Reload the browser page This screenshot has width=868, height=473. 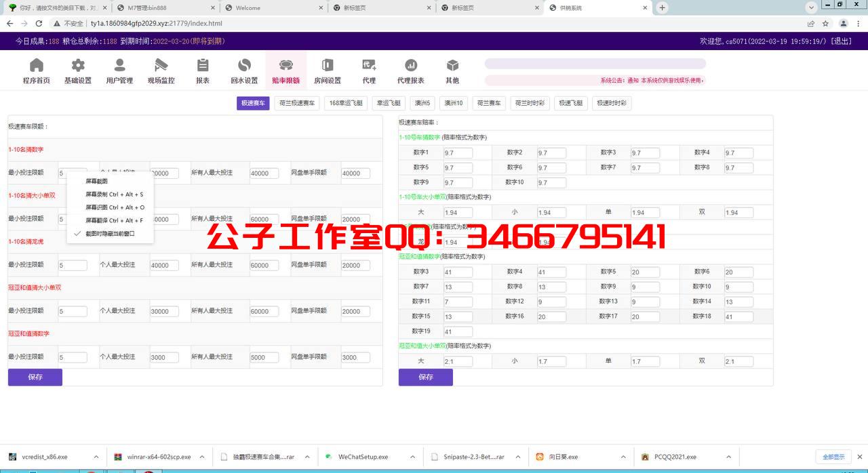39,23
